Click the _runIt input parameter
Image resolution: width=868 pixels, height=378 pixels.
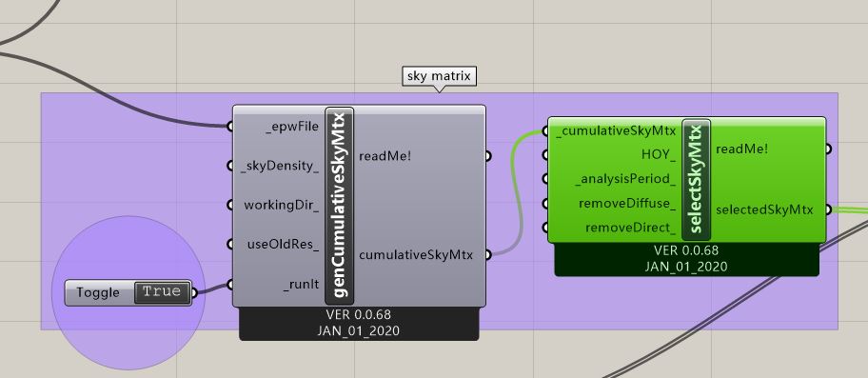302,285
